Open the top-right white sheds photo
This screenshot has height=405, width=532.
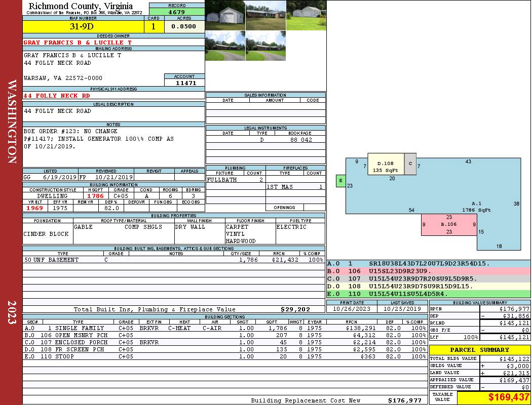pyautogui.click(x=306, y=15)
